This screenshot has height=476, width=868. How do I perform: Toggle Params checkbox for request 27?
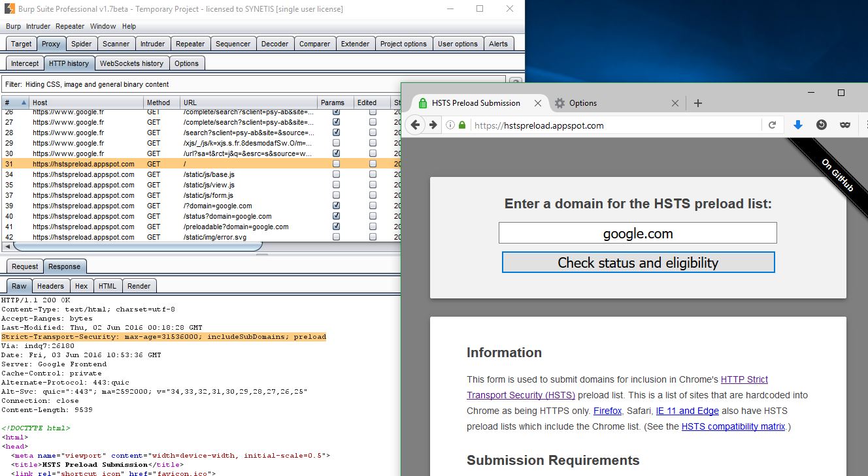tap(336, 122)
